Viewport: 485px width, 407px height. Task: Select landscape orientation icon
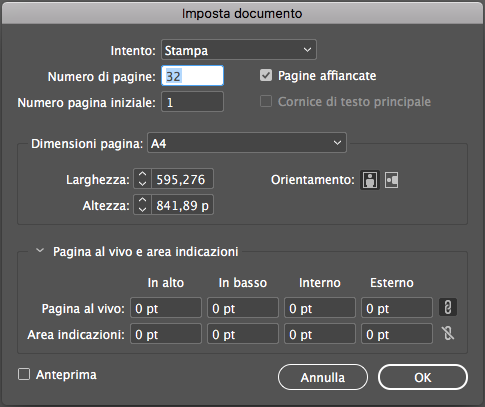pos(391,180)
